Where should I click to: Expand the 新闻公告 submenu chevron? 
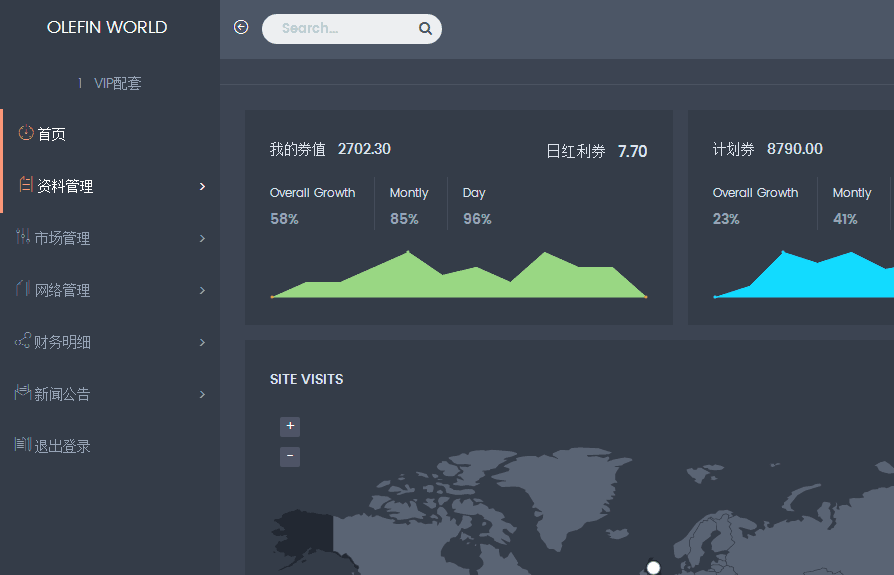tap(202, 394)
